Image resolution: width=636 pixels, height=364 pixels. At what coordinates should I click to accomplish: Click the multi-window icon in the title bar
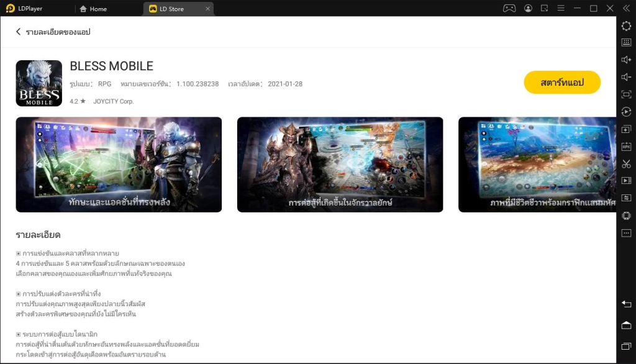pyautogui.click(x=544, y=8)
